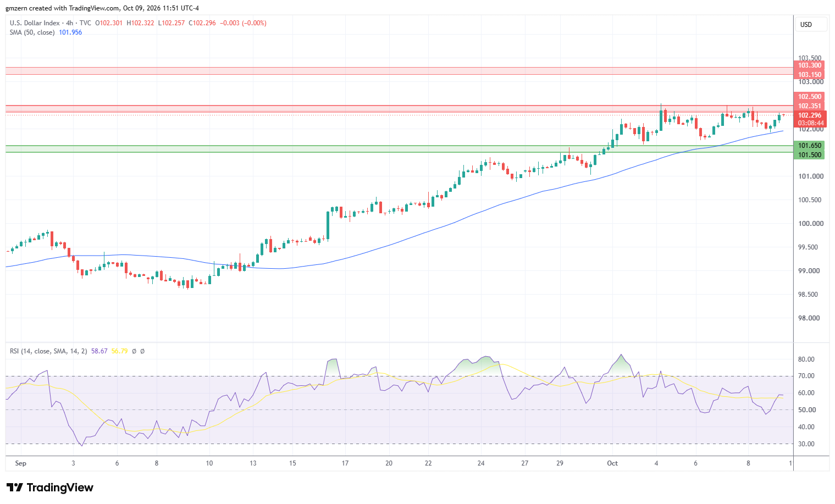This screenshot has height=504, width=835.
Task: Click the 103.300 red price label
Action: click(810, 65)
